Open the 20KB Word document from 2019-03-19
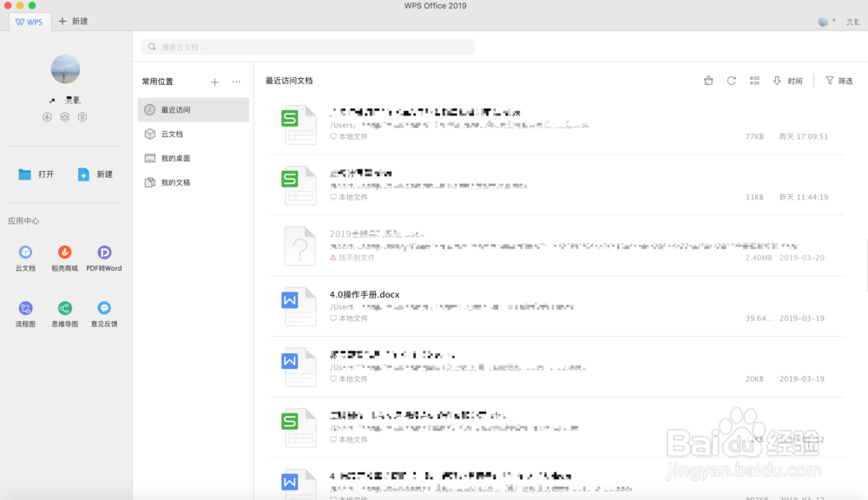This screenshot has width=868, height=500. coord(557,366)
